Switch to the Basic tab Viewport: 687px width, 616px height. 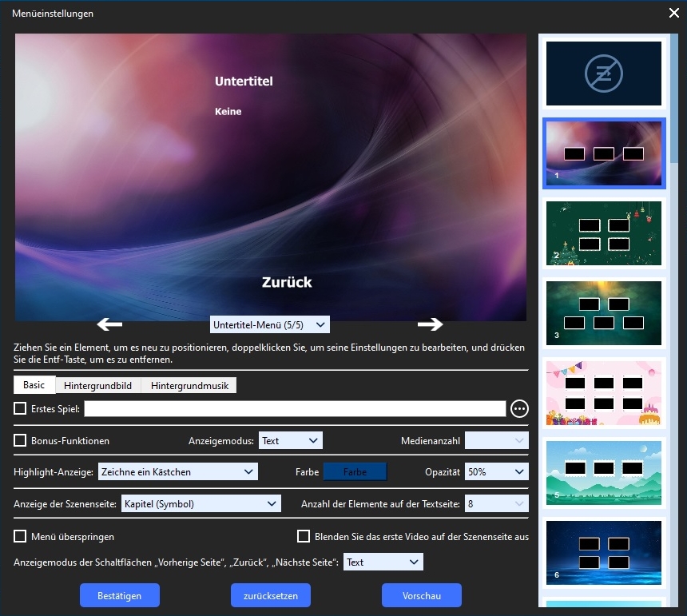click(x=34, y=384)
